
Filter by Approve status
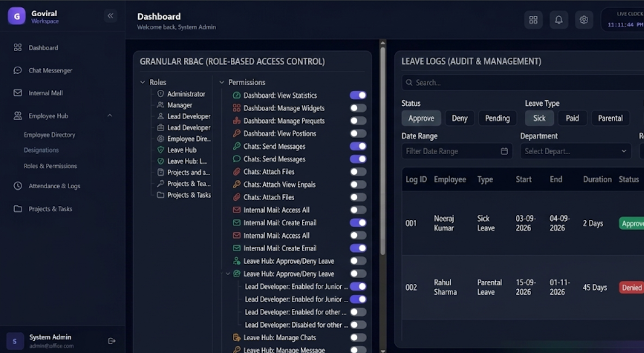(421, 118)
